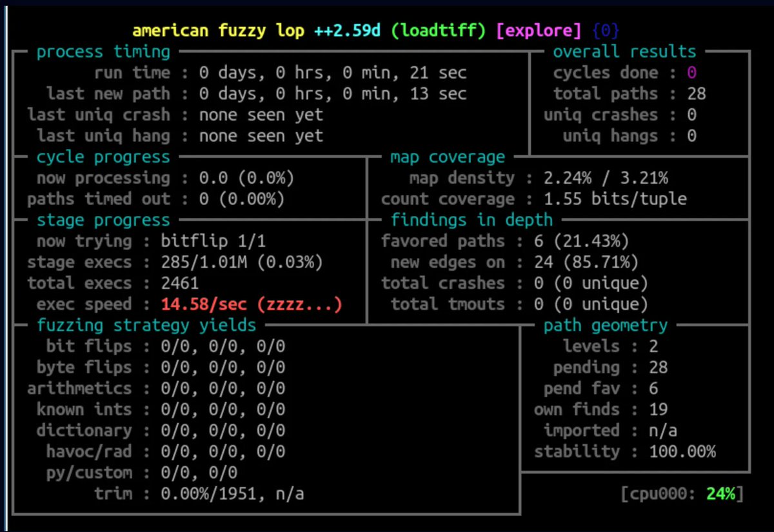Click the cycles done value '0'
This screenshot has width=774, height=532.
pyautogui.click(x=691, y=73)
